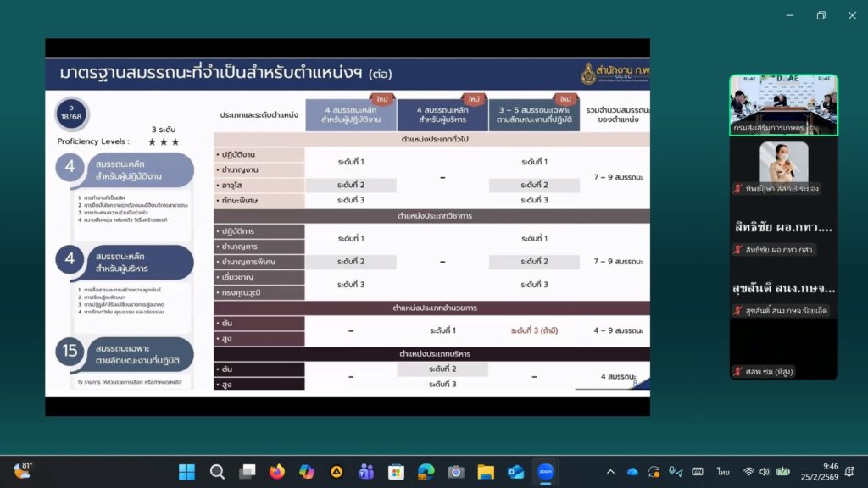Open the Zoom app in the taskbar
Screen dimensions: 868x488
[545, 472]
